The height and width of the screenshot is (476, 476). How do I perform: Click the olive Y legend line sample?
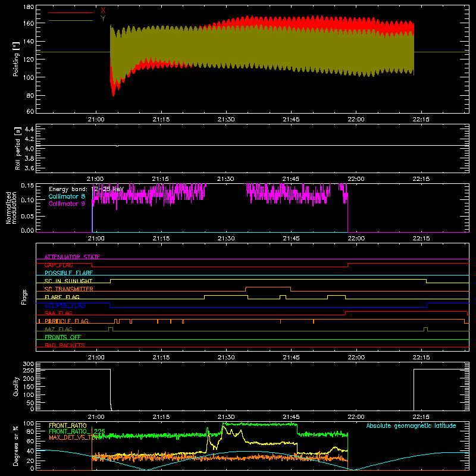[x=71, y=21]
